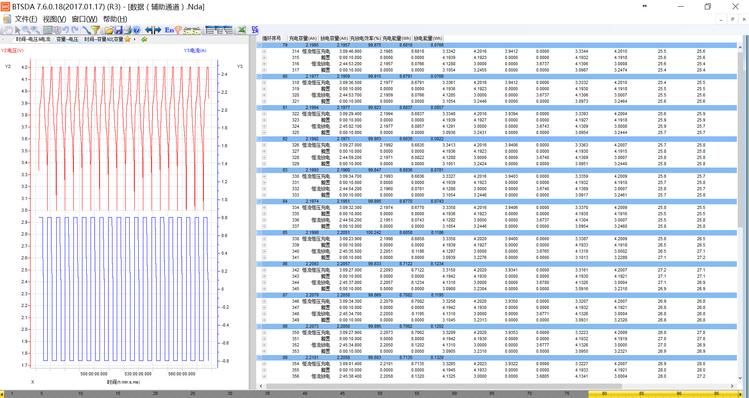Click the 充电容量(Ah) column header
749x398 pixels.
[x=303, y=37]
